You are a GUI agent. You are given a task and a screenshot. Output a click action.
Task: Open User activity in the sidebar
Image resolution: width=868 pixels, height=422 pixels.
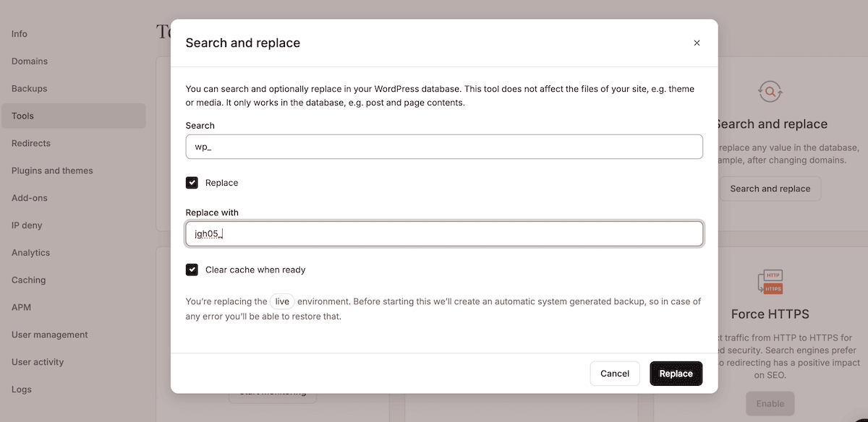point(38,362)
